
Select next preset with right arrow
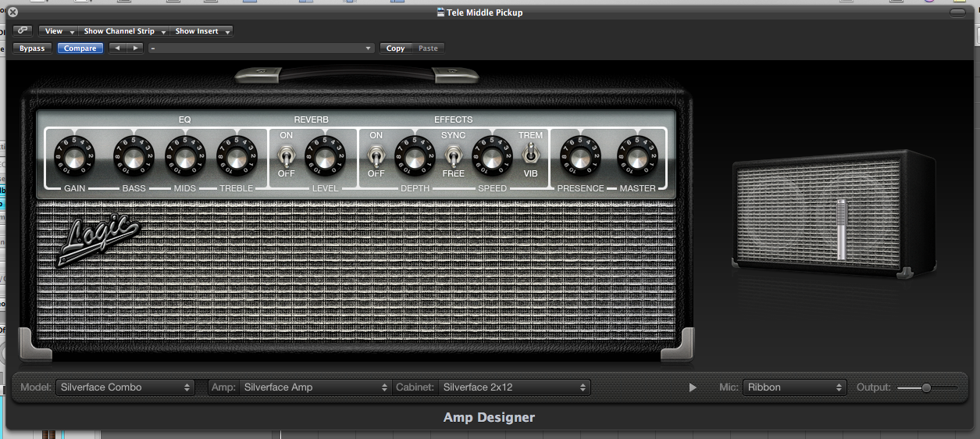pyautogui.click(x=135, y=48)
